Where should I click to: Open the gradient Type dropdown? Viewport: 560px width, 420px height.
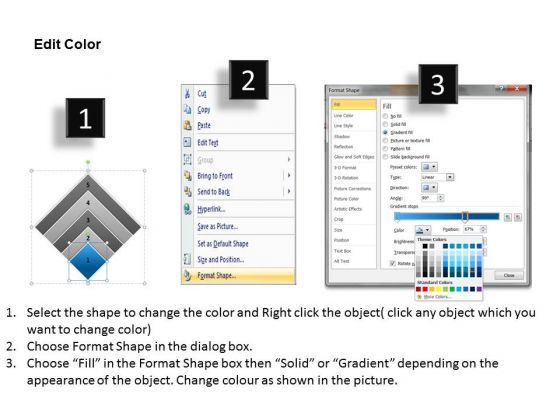point(437,177)
